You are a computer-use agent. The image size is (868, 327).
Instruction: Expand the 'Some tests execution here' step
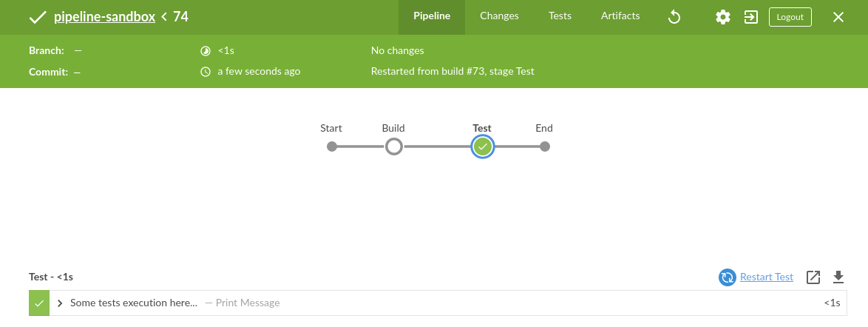pyautogui.click(x=60, y=303)
